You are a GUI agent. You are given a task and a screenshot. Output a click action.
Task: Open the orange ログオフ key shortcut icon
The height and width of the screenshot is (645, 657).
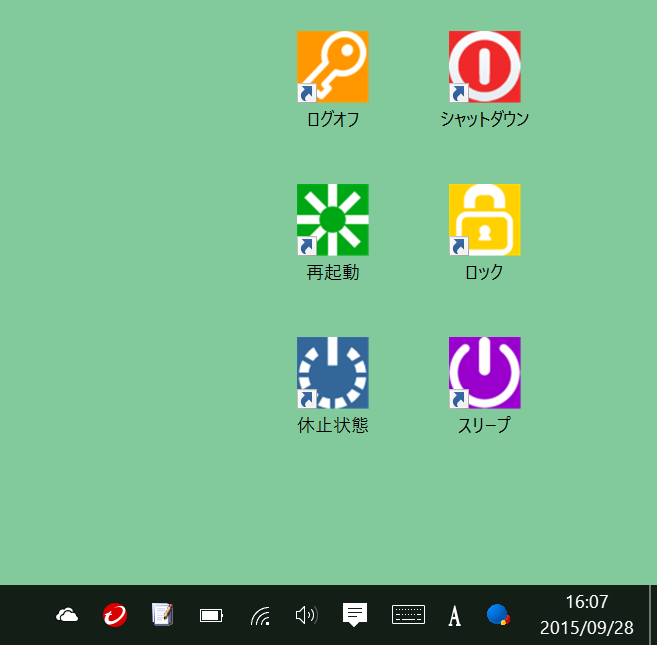[333, 67]
